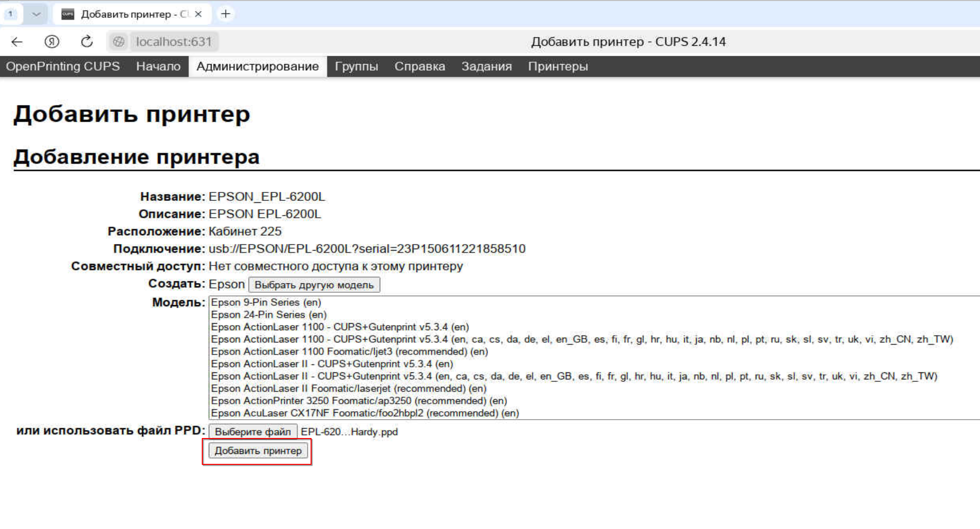Click the browser back arrow
This screenshot has height=529, width=980.
point(17,42)
